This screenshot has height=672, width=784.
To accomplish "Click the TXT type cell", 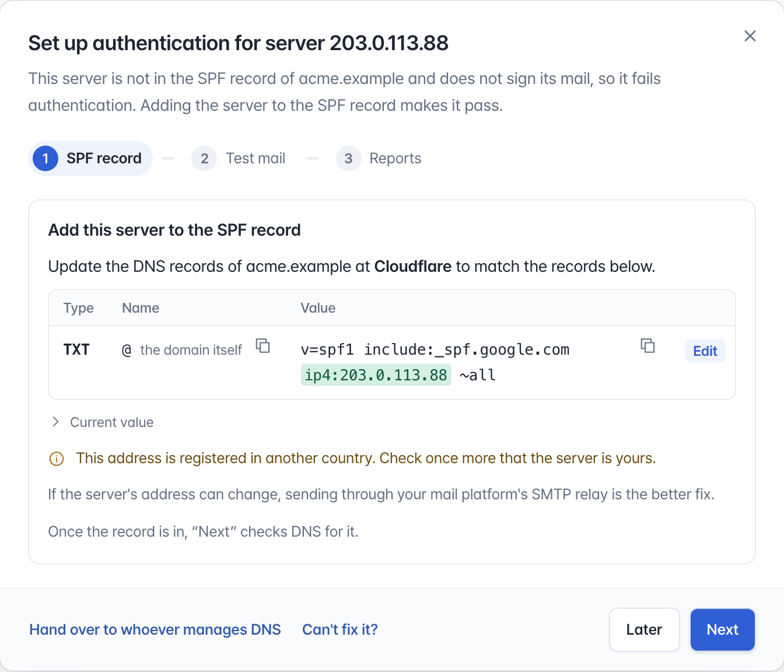I will [76, 349].
